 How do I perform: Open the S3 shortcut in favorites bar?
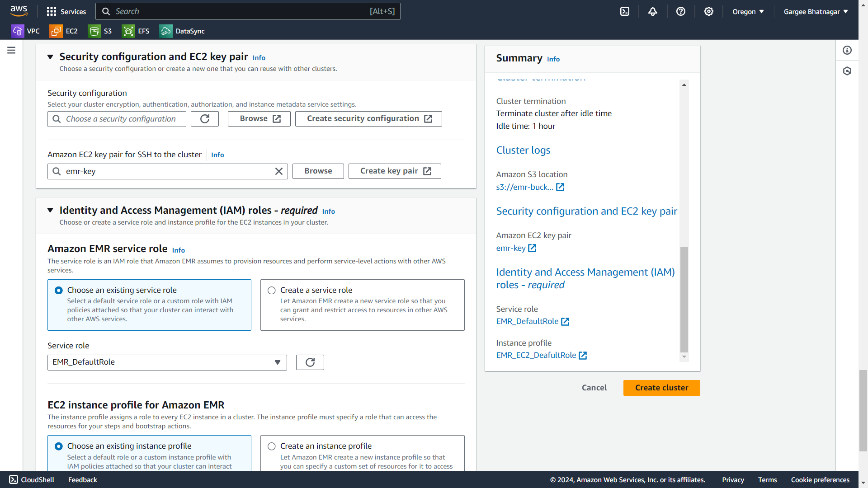point(101,31)
